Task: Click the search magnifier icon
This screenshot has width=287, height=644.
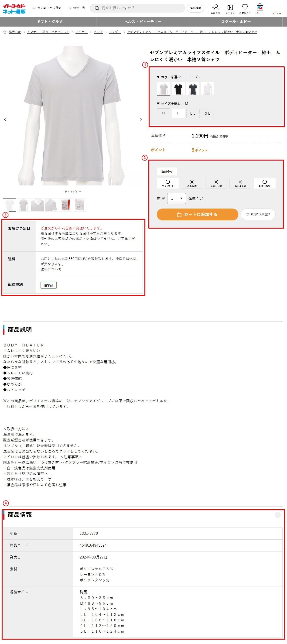Action: (x=97, y=8)
